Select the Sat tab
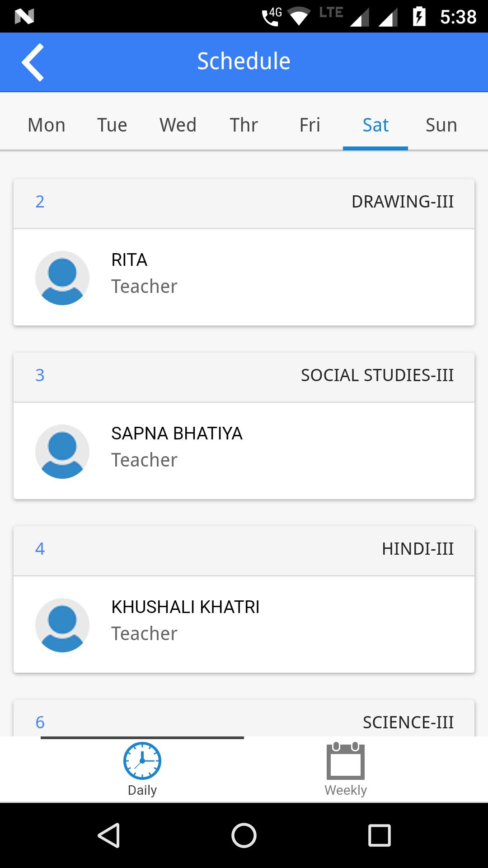This screenshot has width=488, height=868. (375, 125)
